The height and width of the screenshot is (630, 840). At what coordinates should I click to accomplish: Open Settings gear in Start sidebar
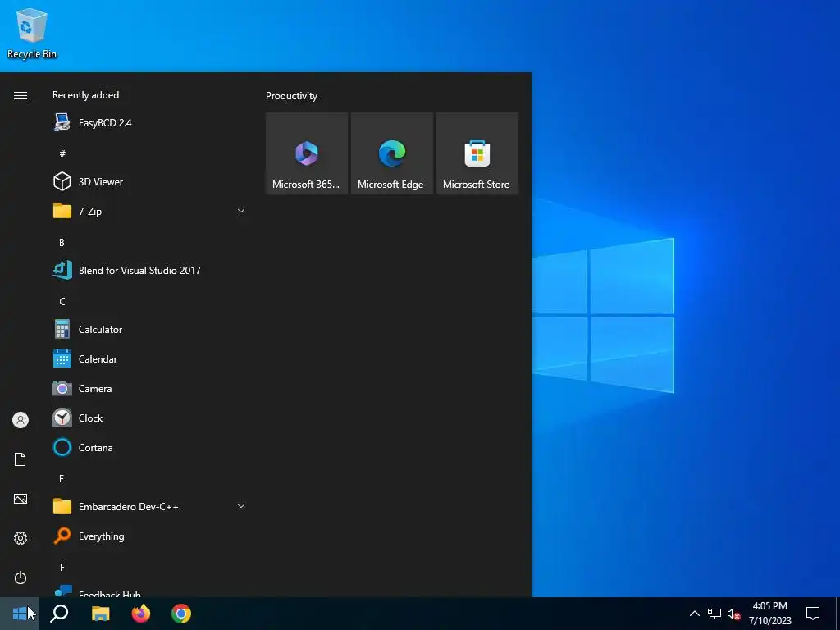coord(21,538)
